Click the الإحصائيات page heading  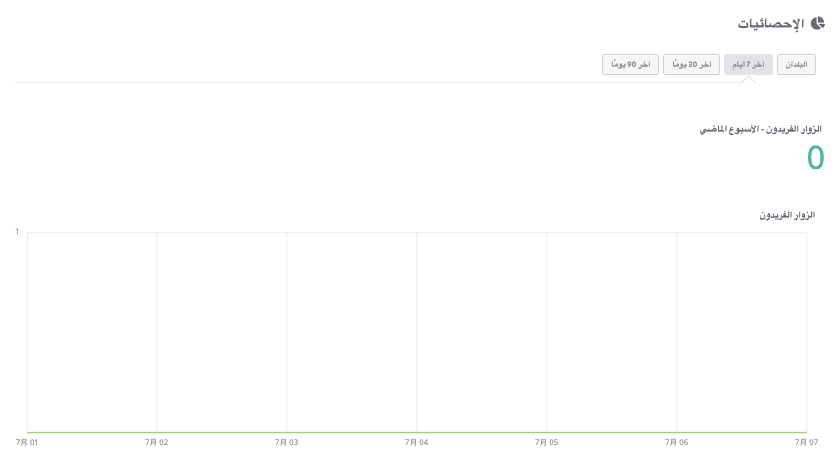click(771, 24)
